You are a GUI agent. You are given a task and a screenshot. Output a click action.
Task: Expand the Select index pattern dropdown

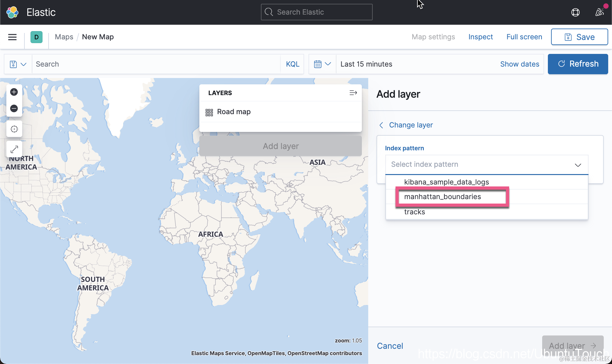486,165
